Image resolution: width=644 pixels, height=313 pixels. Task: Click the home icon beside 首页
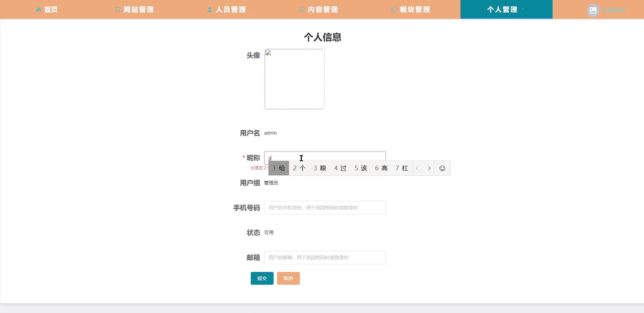[x=39, y=10]
